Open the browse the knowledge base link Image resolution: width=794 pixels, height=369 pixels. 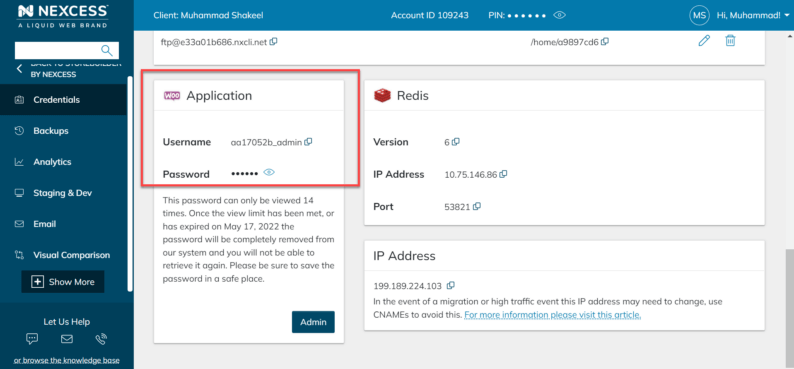[x=66, y=360]
